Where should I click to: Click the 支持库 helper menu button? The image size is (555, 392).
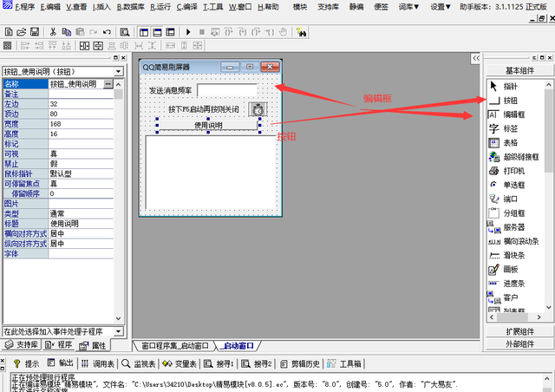click(x=328, y=7)
